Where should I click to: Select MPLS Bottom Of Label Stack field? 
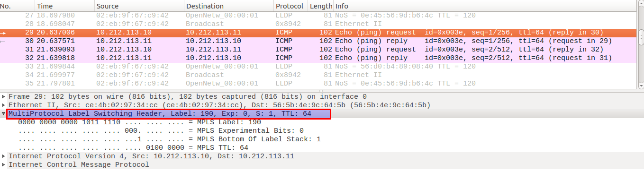tap(169, 139)
